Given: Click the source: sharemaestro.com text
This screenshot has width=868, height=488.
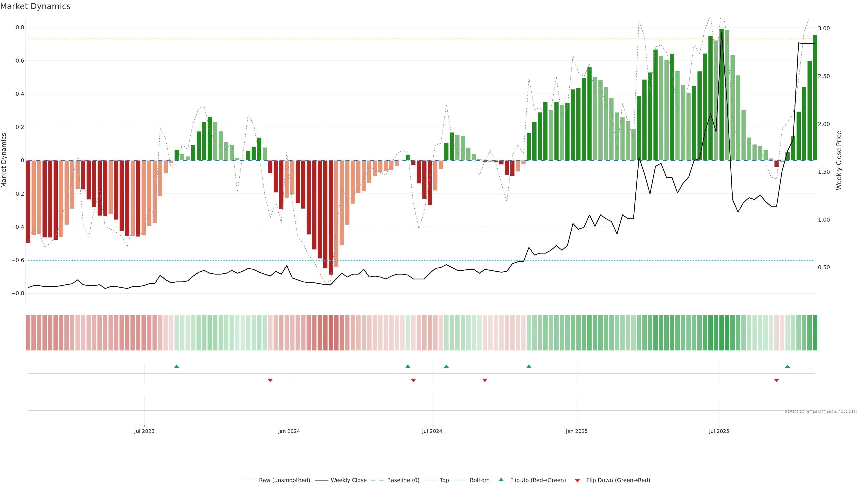Looking at the screenshot, I should point(821,411).
